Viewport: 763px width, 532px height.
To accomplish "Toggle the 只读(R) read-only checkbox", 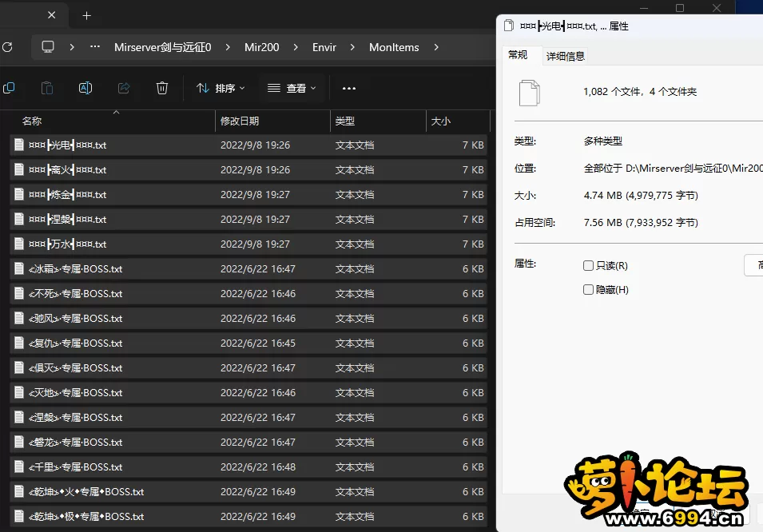I will [588, 265].
